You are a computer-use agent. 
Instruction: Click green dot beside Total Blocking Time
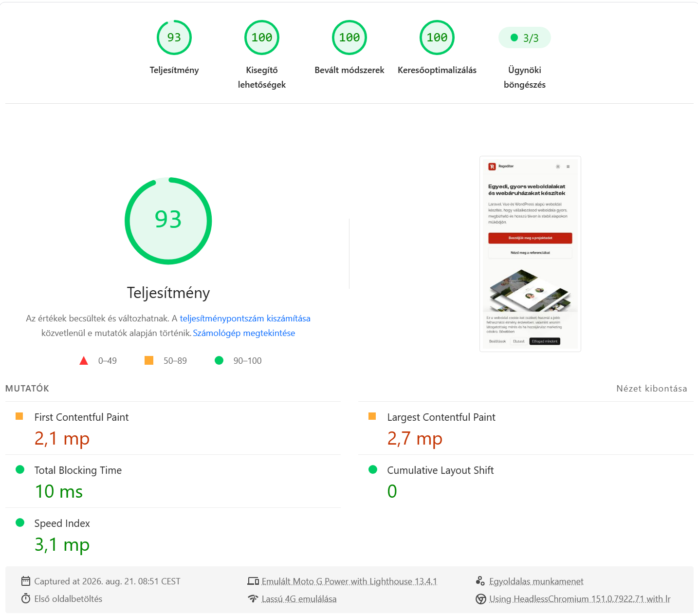click(20, 469)
